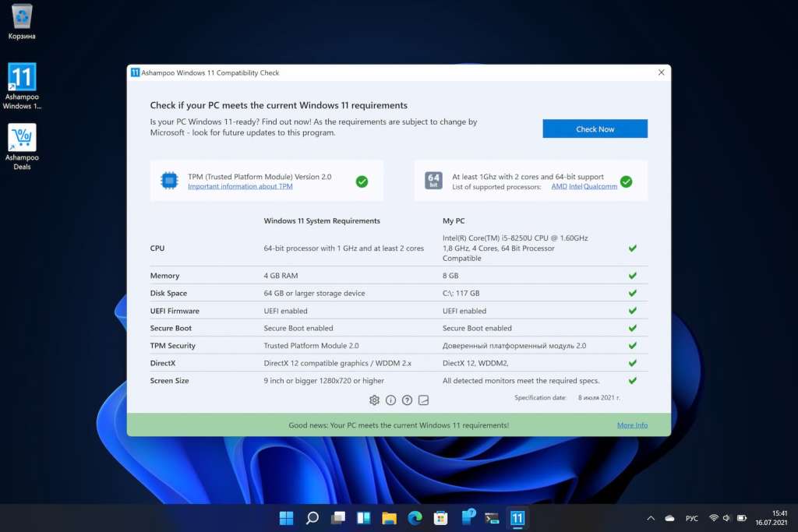Viewport: 798px width, 532px height.
Task: Click Screen Size row label
Action: point(169,380)
